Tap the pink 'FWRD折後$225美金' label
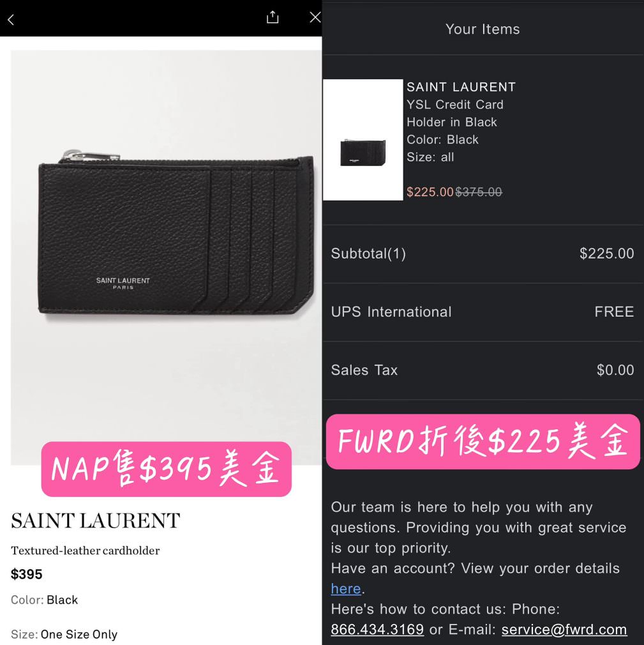 pos(483,442)
